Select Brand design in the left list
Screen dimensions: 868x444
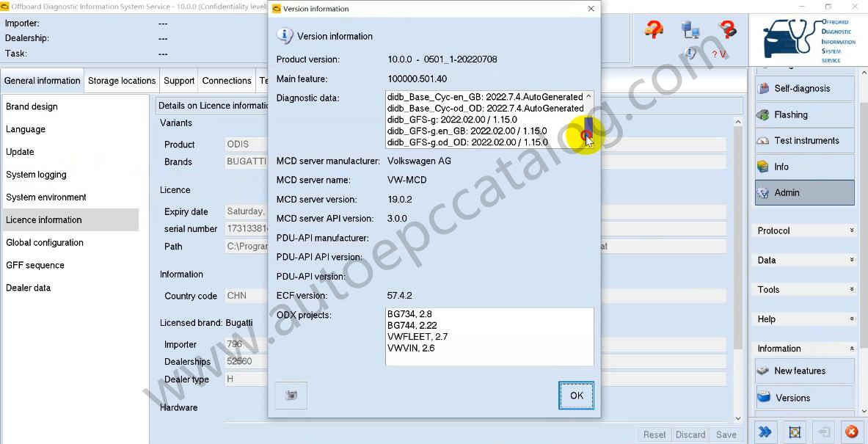coord(32,106)
